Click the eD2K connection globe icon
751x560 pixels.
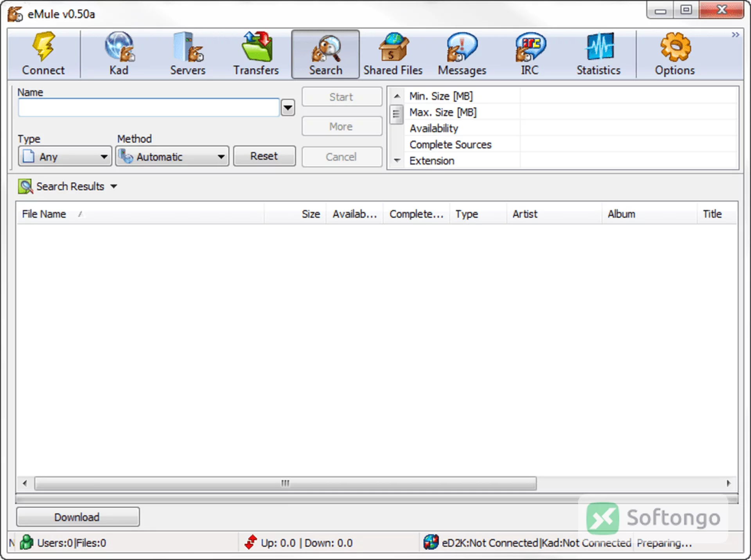pos(431,542)
